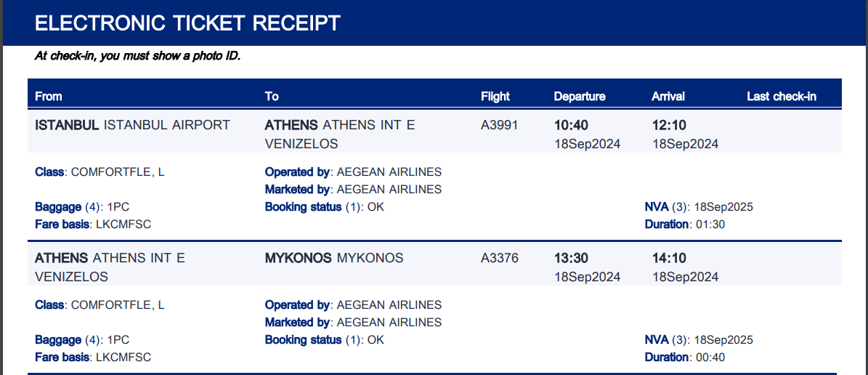
Task: Click ISTANBUL ISTANBUL AIRPORT origin text
Action: click(x=132, y=125)
